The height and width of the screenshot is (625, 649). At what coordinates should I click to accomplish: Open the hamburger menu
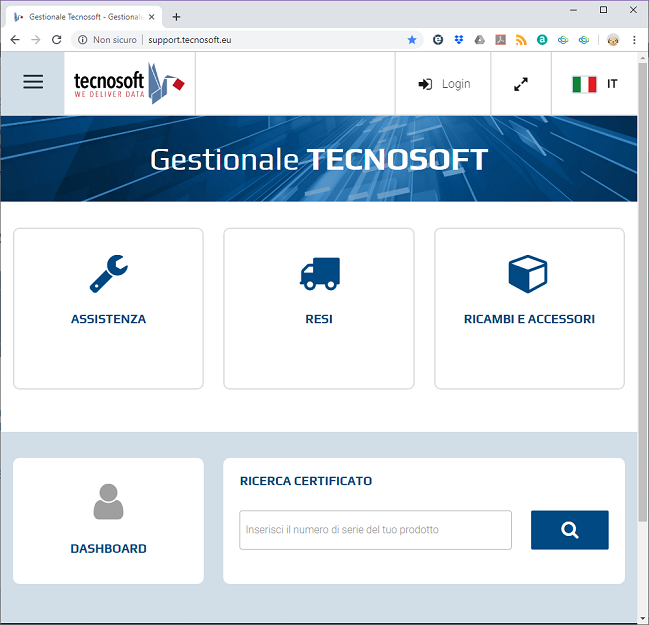33,82
